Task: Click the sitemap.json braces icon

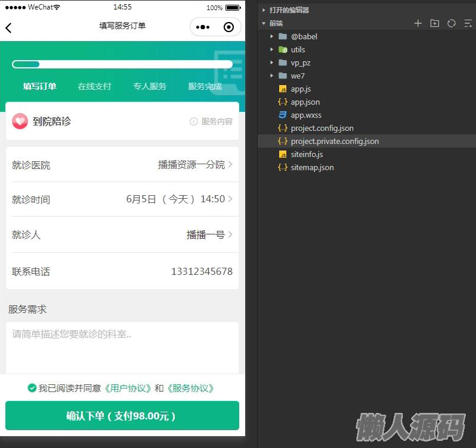Action: pyautogui.click(x=283, y=167)
